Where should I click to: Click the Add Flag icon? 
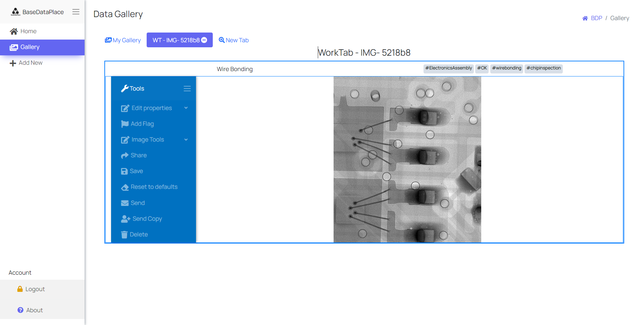point(125,124)
